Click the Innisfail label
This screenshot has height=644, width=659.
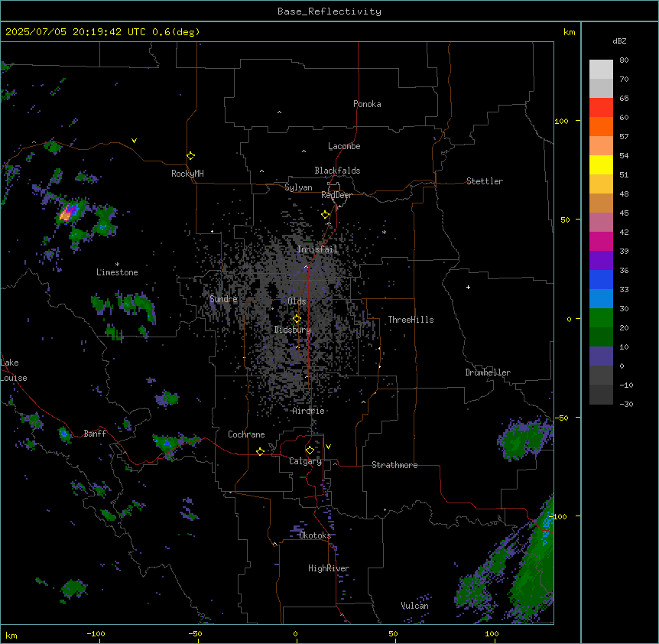coord(317,249)
